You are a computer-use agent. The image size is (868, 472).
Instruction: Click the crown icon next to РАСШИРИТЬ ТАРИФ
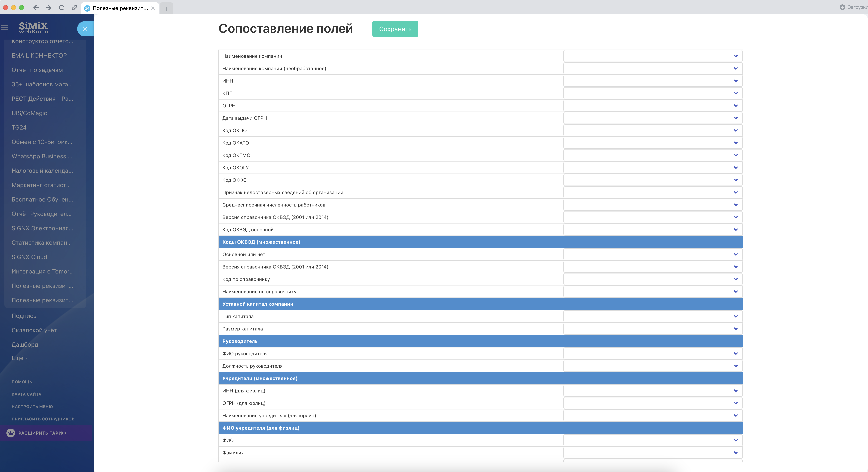(11, 433)
